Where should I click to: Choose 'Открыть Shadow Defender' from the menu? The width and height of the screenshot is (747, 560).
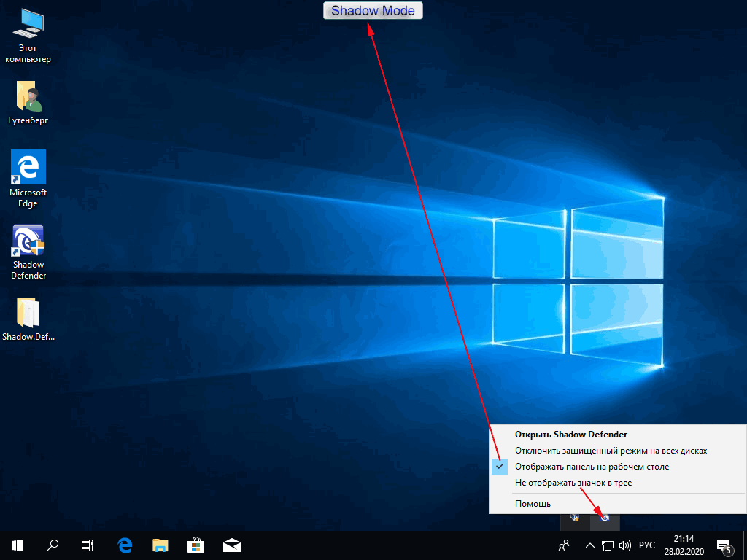(619, 435)
